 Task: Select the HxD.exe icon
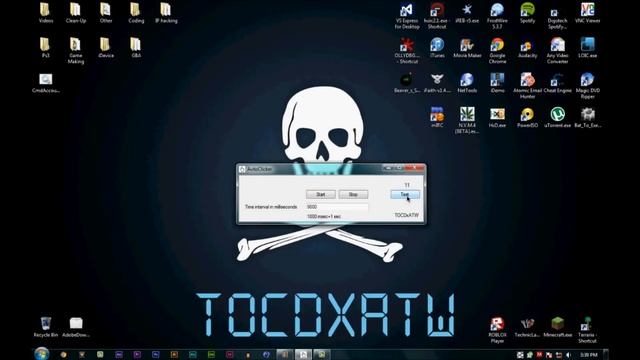(x=497, y=118)
